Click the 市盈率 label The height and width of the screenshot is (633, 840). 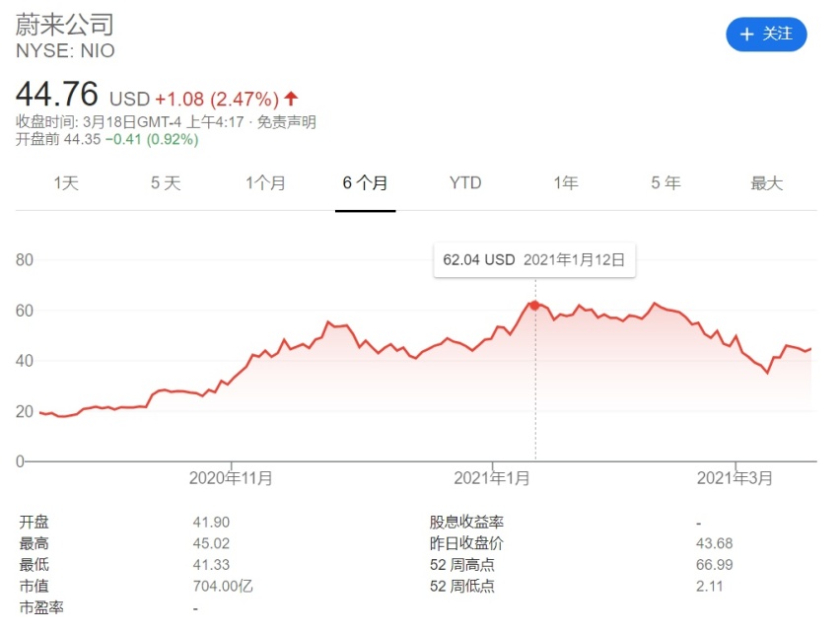(41, 607)
